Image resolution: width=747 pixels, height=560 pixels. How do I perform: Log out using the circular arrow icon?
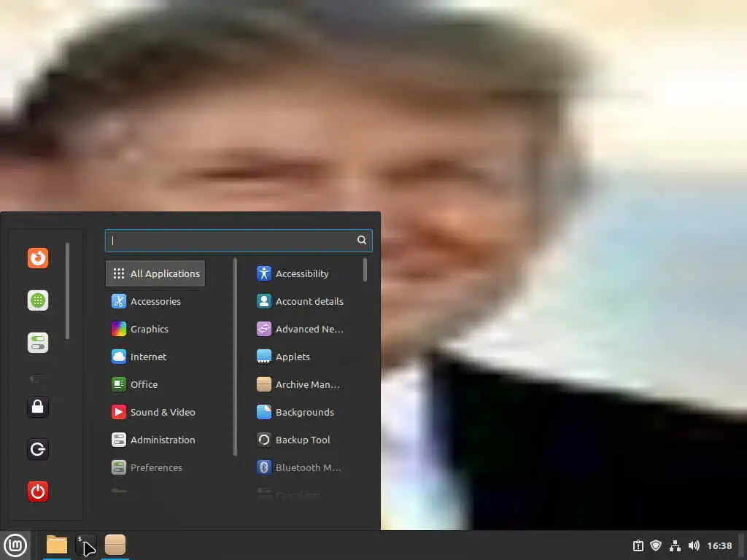pyautogui.click(x=38, y=449)
